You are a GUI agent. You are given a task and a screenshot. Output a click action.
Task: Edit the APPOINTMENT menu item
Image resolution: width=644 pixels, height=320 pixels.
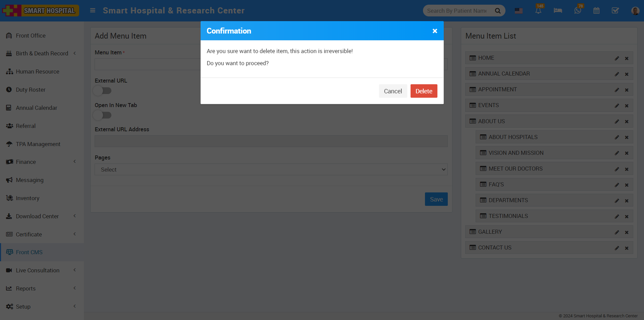[x=617, y=90]
